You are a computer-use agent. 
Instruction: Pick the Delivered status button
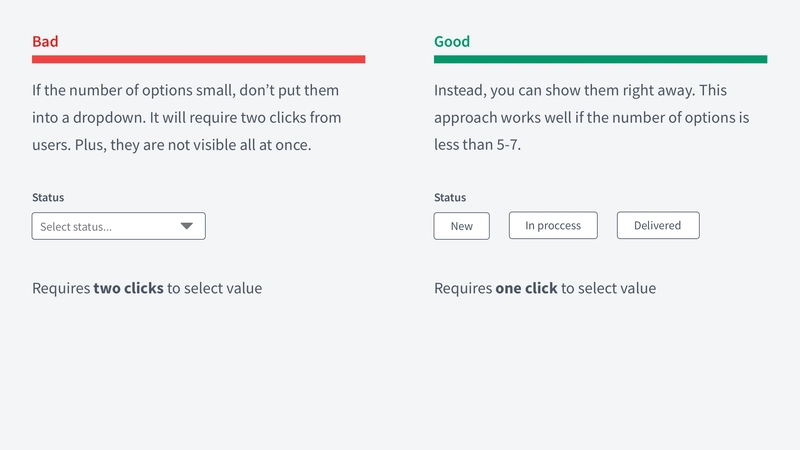pyautogui.click(x=658, y=226)
